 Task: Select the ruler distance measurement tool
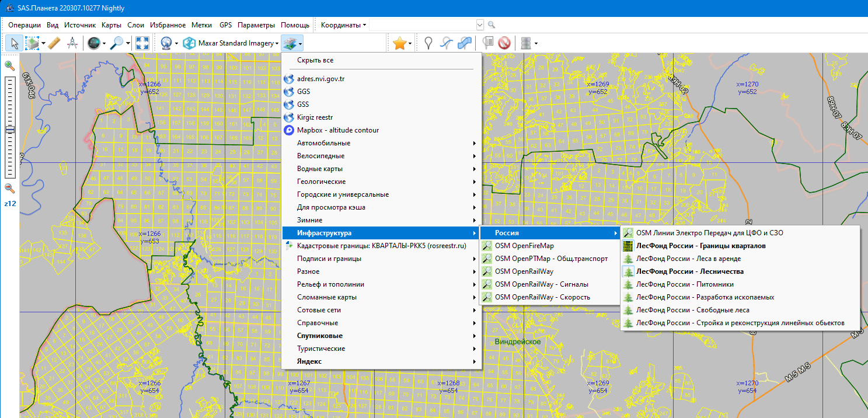pos(54,43)
